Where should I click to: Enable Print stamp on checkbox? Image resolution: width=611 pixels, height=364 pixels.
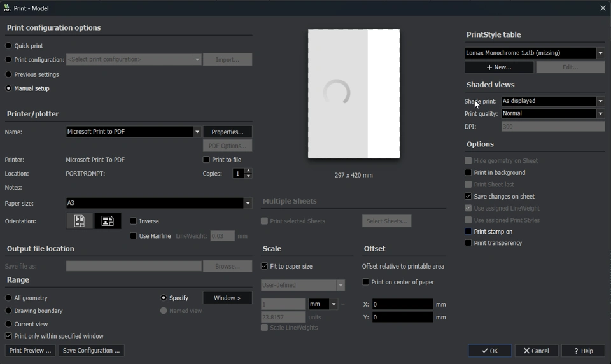coord(468,231)
